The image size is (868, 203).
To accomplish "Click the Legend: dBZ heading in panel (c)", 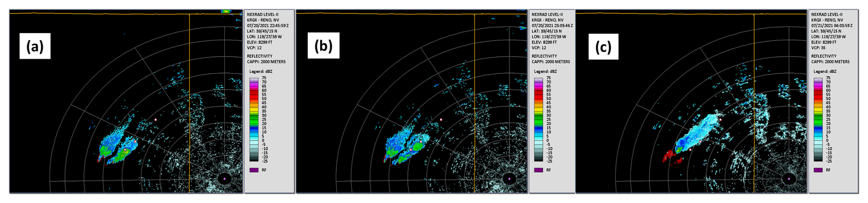I will 824,72.
